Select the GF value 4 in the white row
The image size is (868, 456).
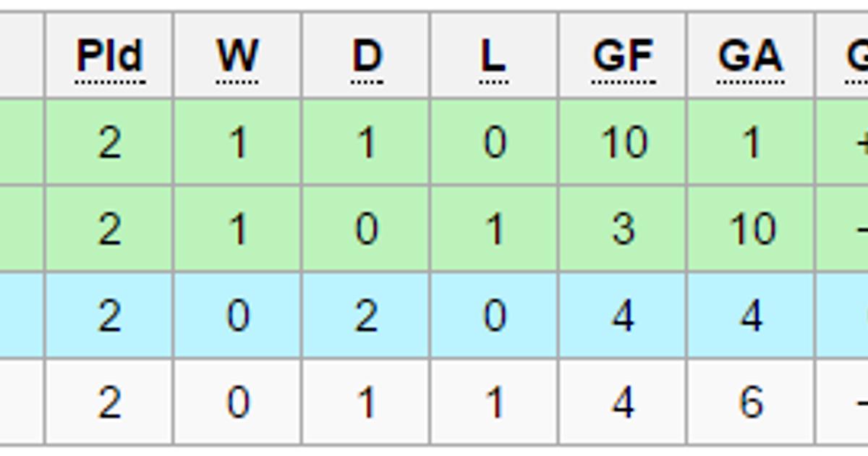[623, 402]
